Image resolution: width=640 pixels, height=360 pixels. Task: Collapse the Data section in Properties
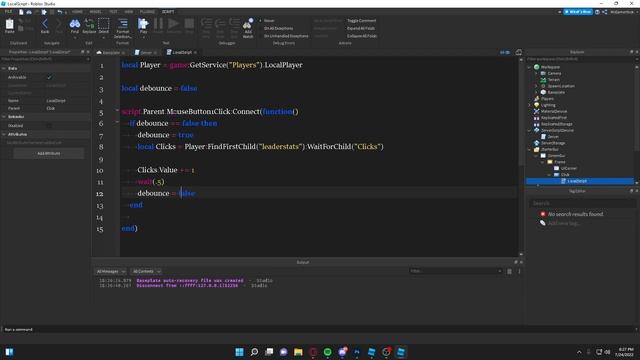click(4, 68)
